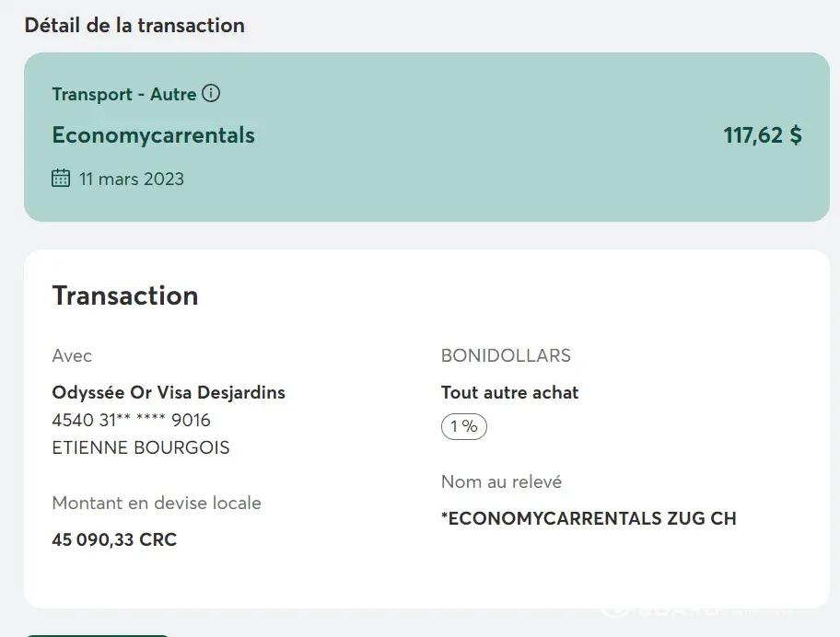Click the calendar icon next to the date
The width and height of the screenshot is (840, 637).
coord(61,179)
